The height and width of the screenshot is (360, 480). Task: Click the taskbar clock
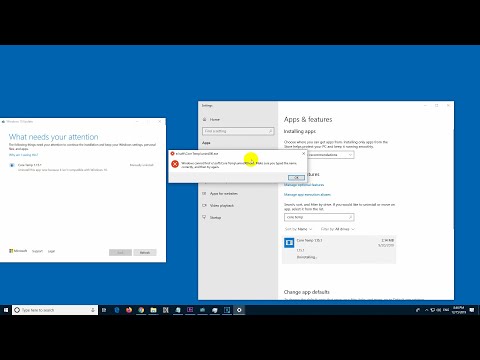point(459,310)
